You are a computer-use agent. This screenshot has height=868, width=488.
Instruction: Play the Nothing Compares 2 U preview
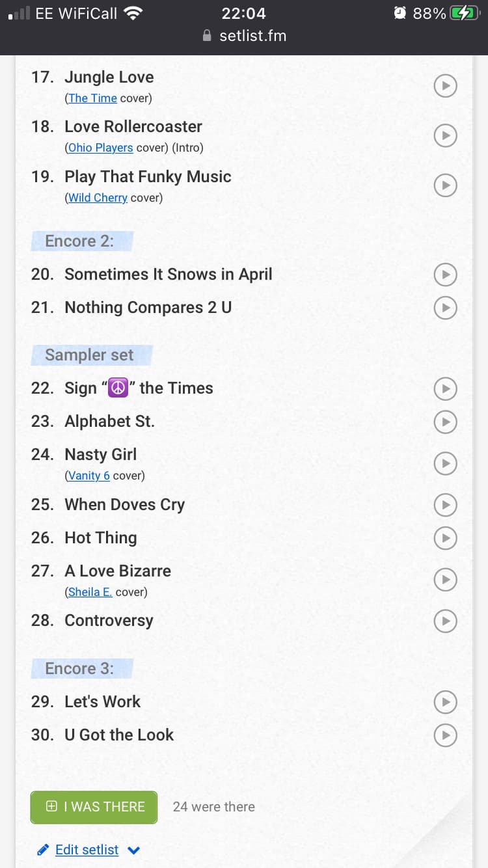tap(445, 307)
